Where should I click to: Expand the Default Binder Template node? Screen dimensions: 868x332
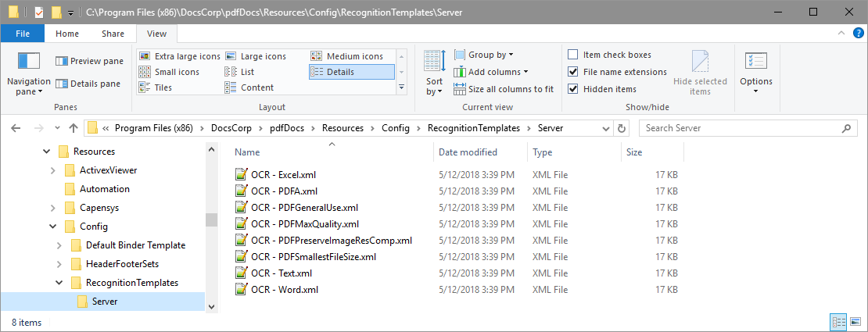point(59,245)
